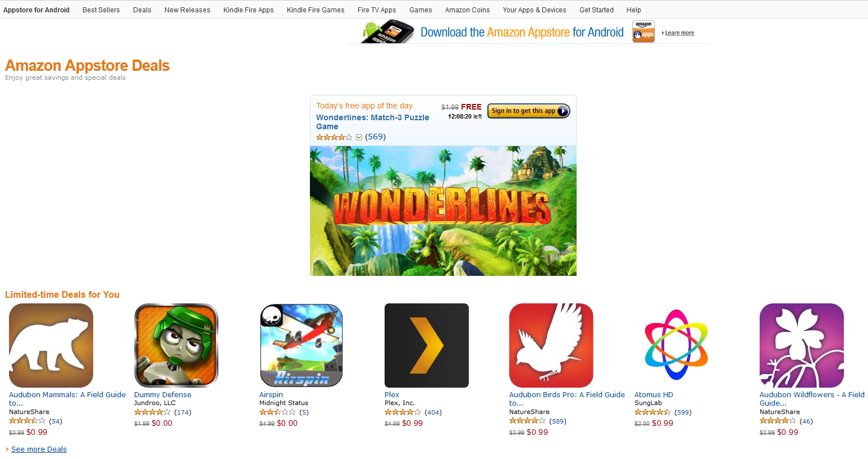Viewport: 868px width, 459px height.
Task: Expand the Wonderlines star rating dropdown arrow
Action: (x=359, y=137)
